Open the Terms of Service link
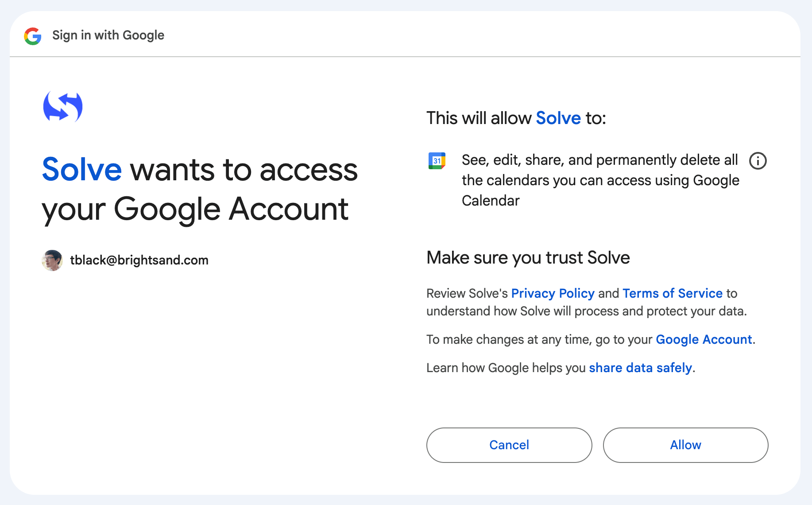This screenshot has width=812, height=505. tap(672, 293)
